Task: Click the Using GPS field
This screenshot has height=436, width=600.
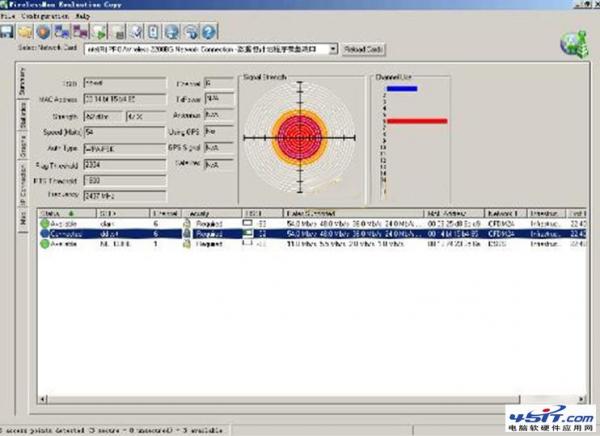Action: [x=219, y=131]
